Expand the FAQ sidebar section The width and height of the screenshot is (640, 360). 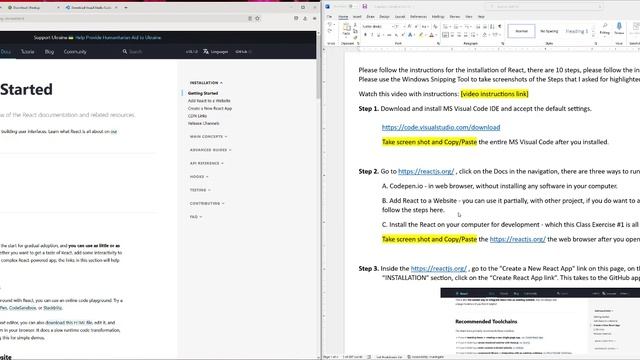tap(196, 217)
